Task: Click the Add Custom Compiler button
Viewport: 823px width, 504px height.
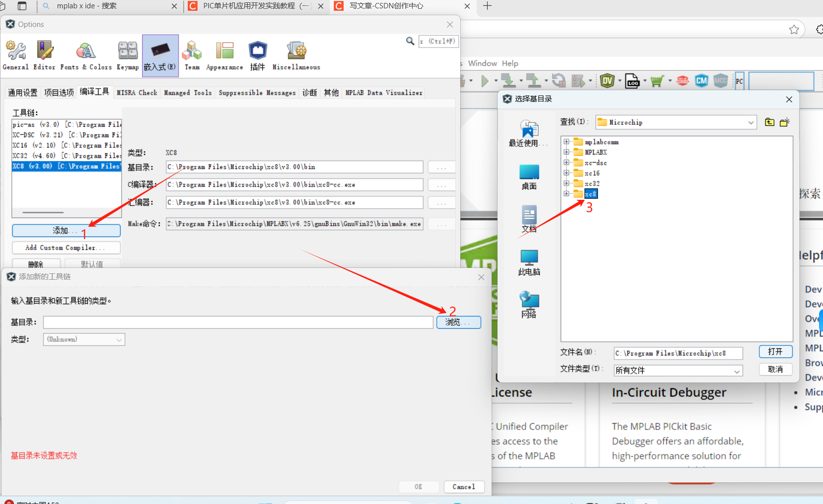Action: point(66,248)
